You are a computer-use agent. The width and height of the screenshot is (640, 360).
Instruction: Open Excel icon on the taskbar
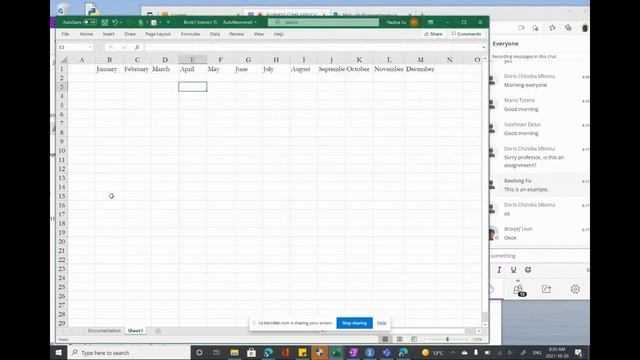[x=336, y=352]
